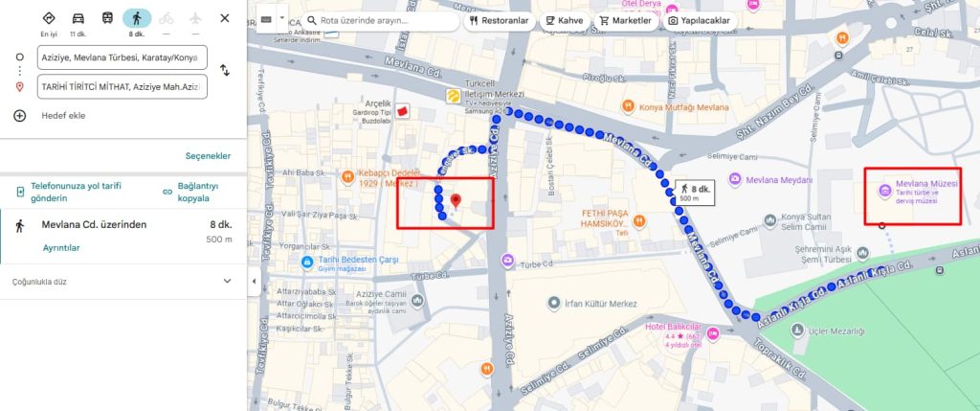Swap start and destination points
Image resolution: width=980 pixels, height=411 pixels.
tap(225, 70)
